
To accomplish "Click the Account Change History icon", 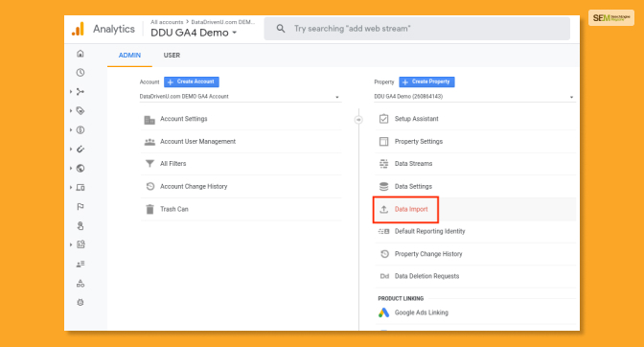I will click(149, 186).
